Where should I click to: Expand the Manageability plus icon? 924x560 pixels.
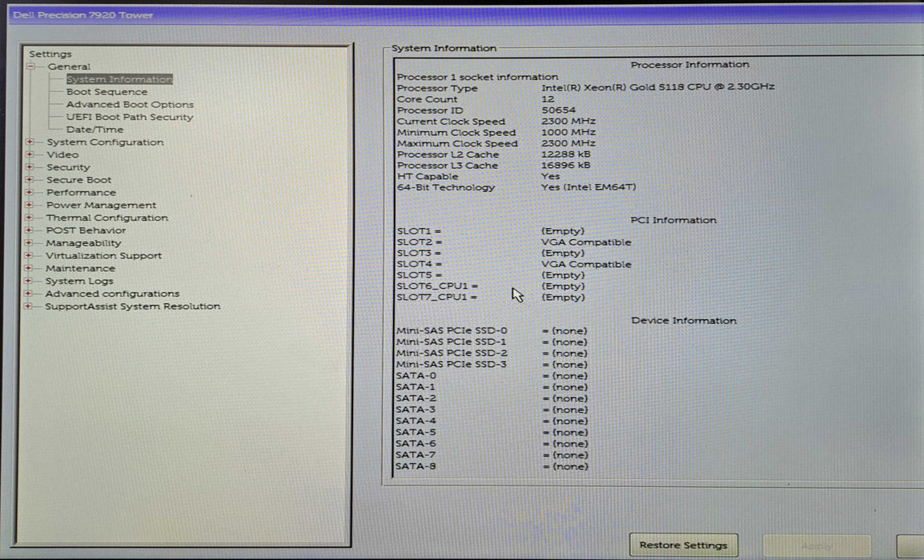tap(28, 242)
